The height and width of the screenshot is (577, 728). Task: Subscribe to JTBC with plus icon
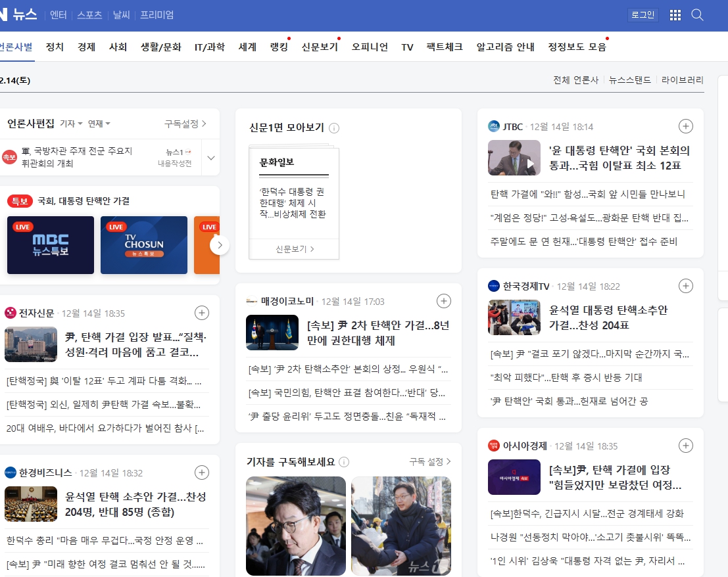686,126
